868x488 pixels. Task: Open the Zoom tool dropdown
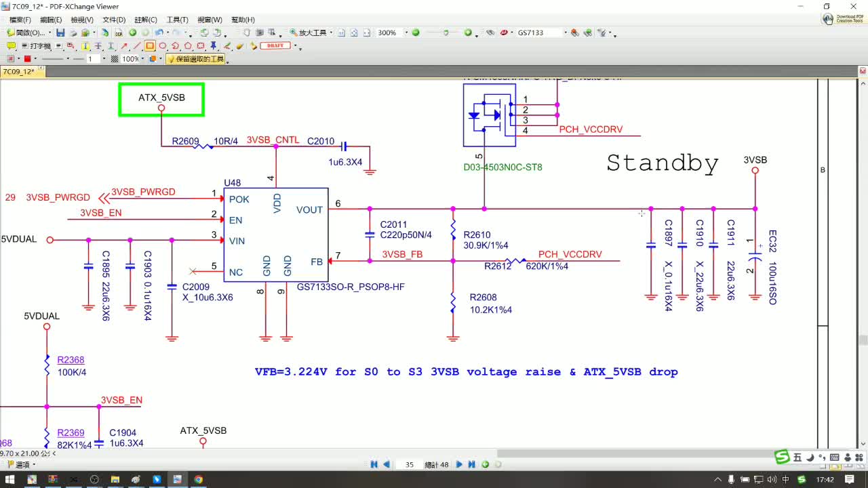point(331,33)
